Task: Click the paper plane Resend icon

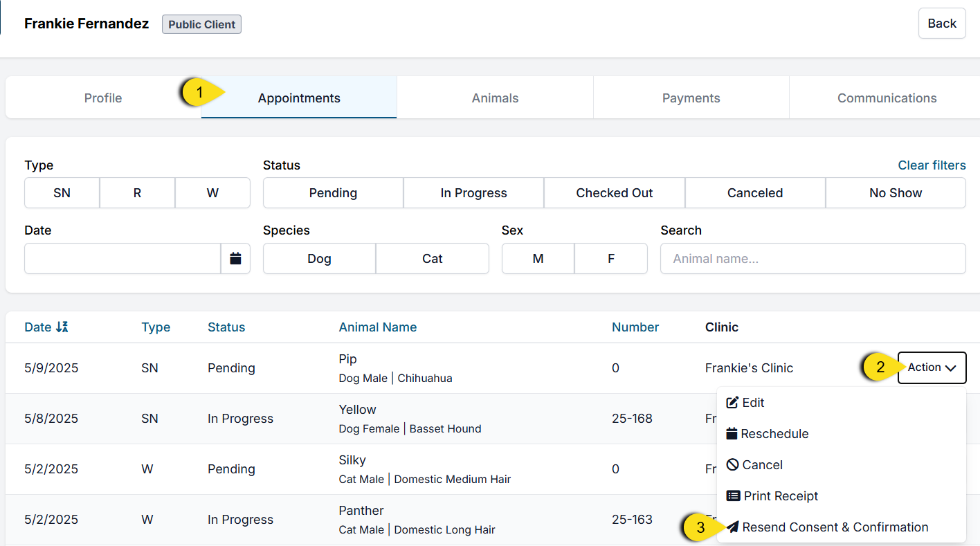Action: [732, 527]
